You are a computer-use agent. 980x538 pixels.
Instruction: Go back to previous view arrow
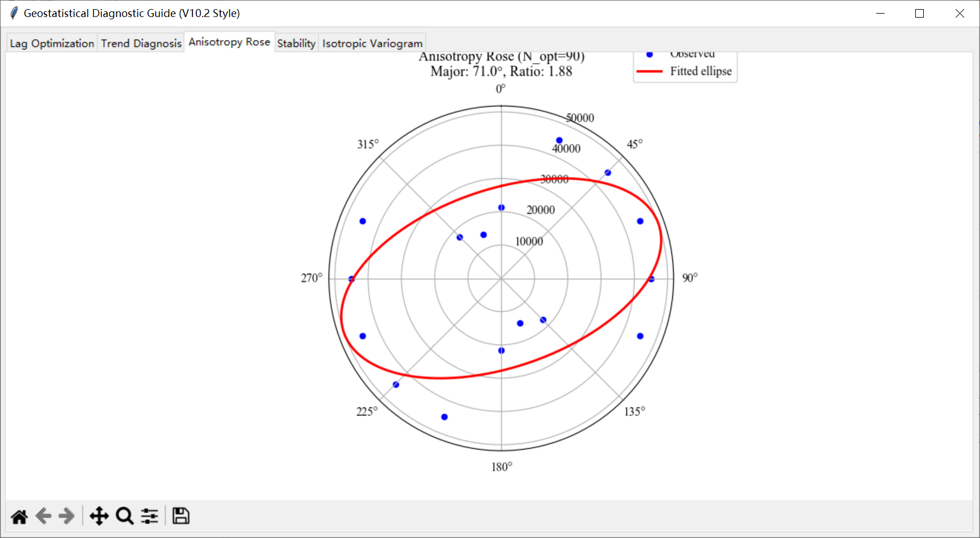point(44,516)
